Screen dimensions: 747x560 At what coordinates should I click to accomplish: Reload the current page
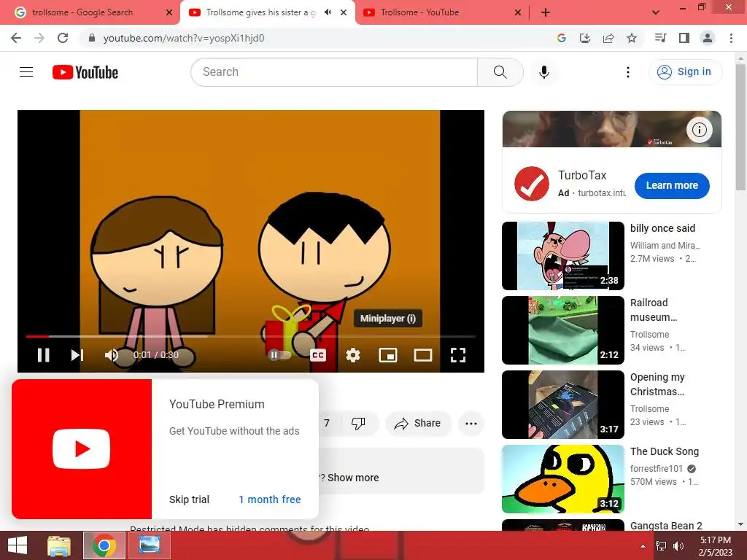[x=63, y=38]
